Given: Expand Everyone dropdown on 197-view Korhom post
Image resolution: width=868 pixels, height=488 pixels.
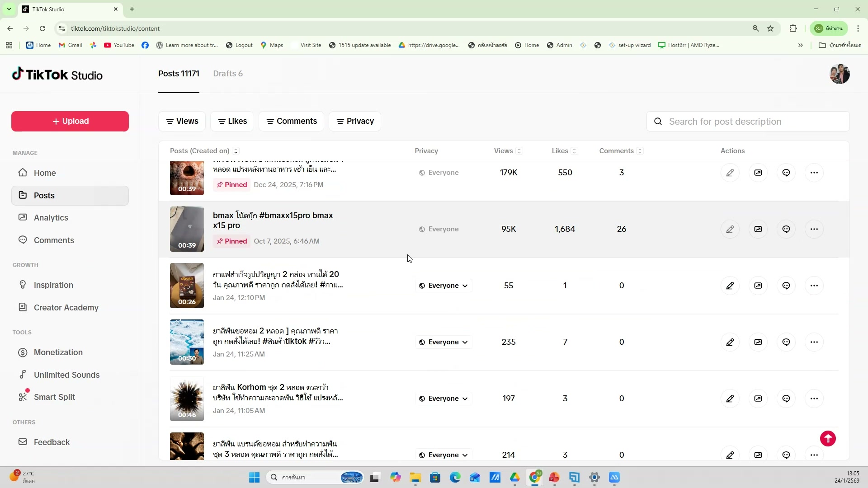Looking at the screenshot, I should 443,399.
